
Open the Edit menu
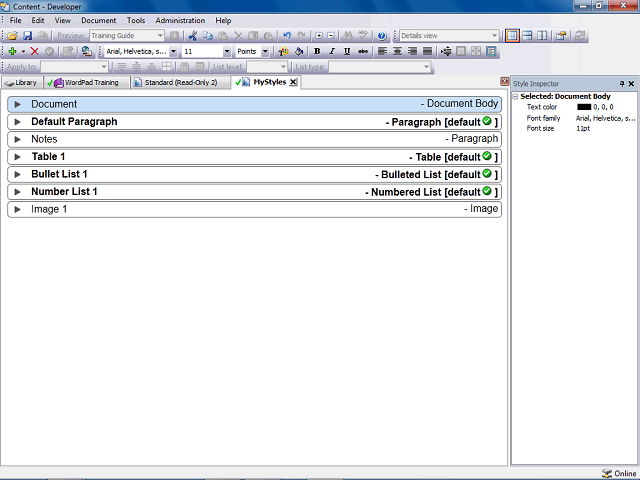[38, 20]
